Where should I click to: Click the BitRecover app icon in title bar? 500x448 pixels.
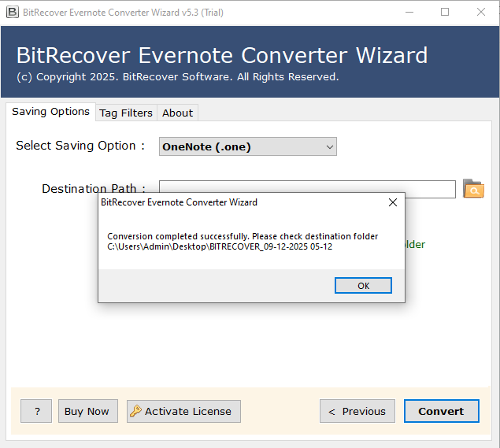(13, 13)
